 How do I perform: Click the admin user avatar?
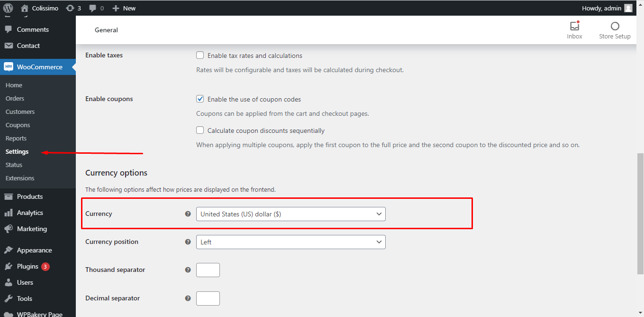pyautogui.click(x=628, y=8)
